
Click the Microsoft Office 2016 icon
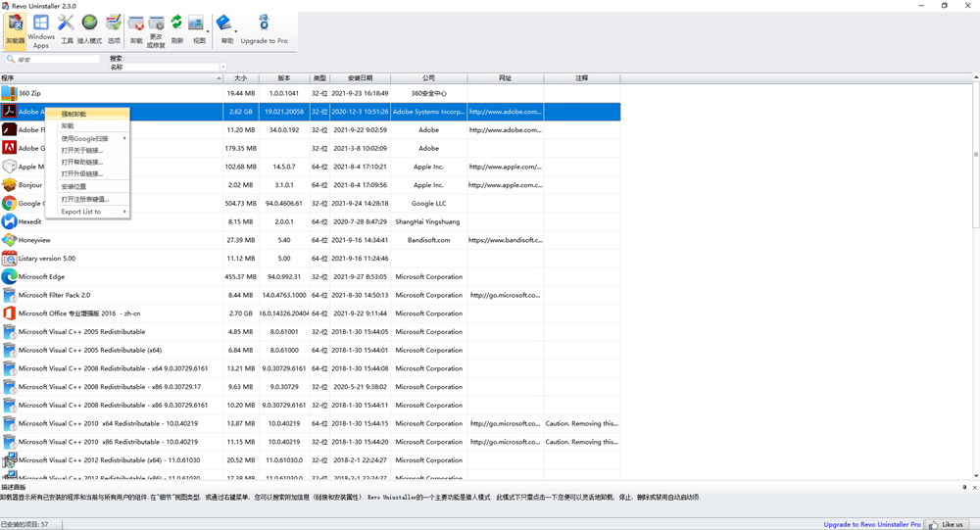click(9, 313)
